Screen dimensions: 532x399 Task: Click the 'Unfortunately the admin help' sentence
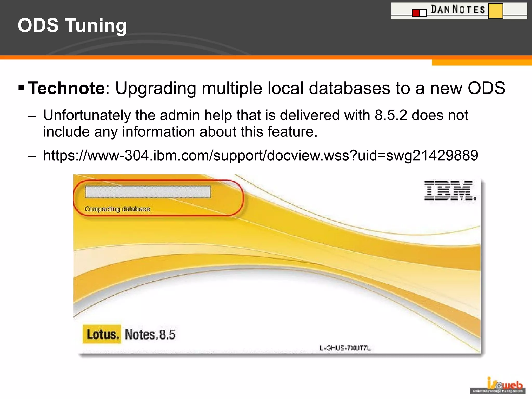[256, 123]
